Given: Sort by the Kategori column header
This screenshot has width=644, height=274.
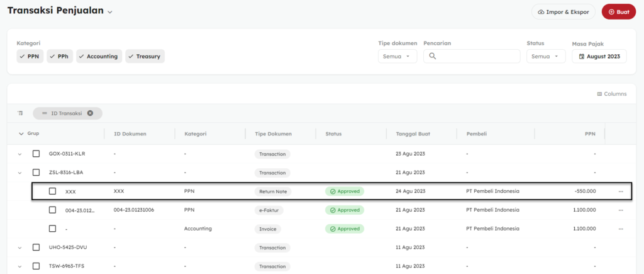Looking at the screenshot, I should [x=195, y=134].
